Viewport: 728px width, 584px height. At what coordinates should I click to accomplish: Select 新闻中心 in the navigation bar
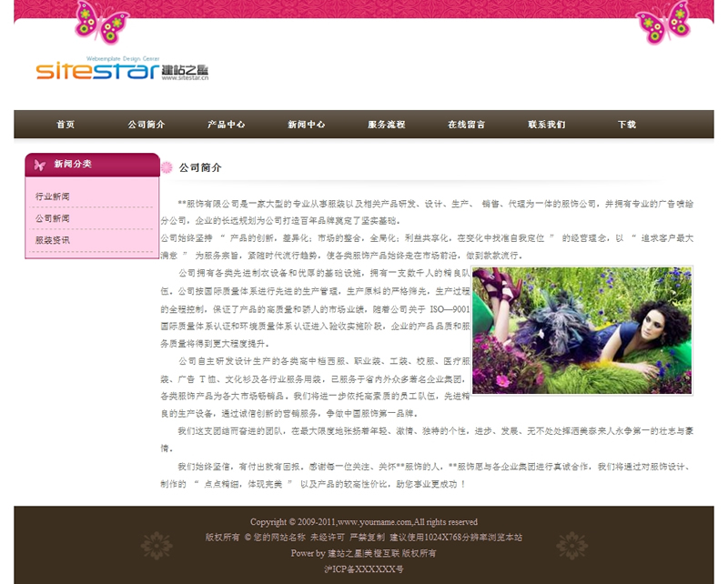pos(306,125)
